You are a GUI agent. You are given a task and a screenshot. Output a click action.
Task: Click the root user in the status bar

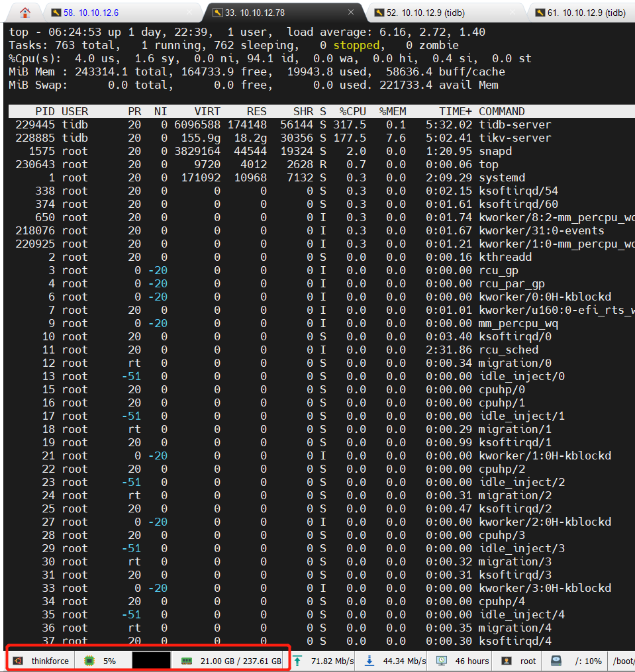tap(528, 661)
